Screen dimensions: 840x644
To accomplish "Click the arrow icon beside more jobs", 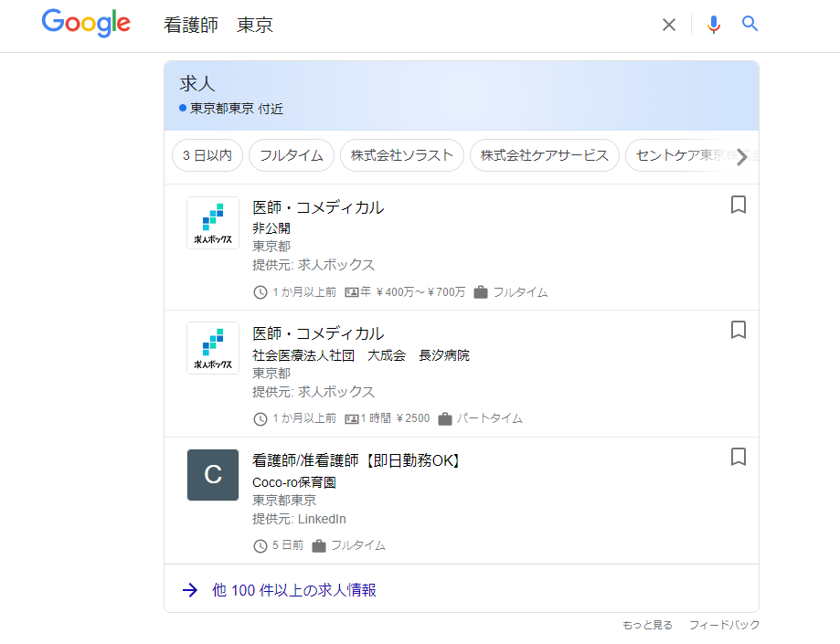I will (190, 590).
